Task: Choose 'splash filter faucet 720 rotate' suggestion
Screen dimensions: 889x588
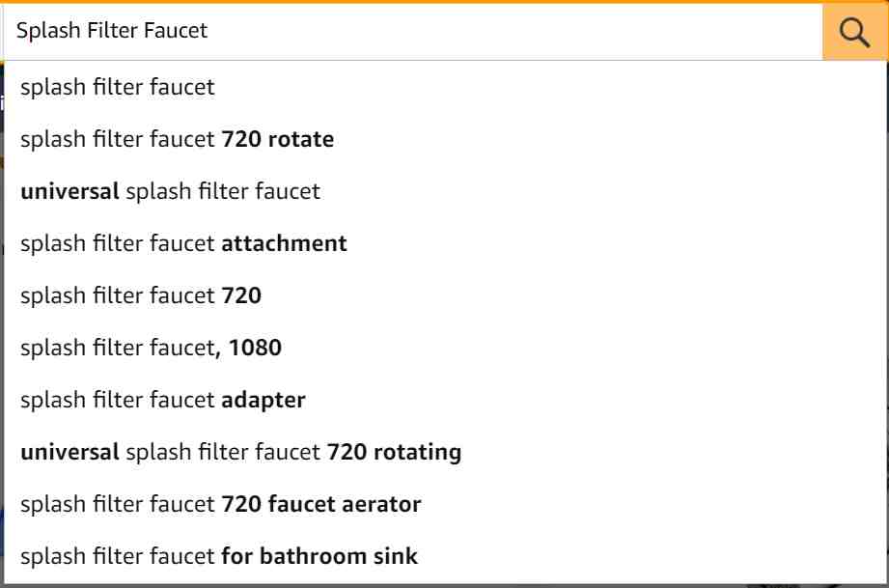Action: (x=445, y=139)
